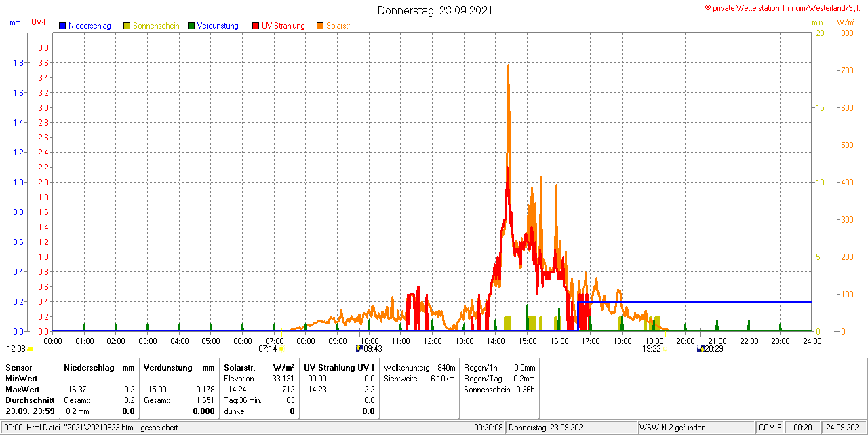The image size is (868, 435).
Task: Click the sunrise icon next to 07:14
Action: coord(281,349)
